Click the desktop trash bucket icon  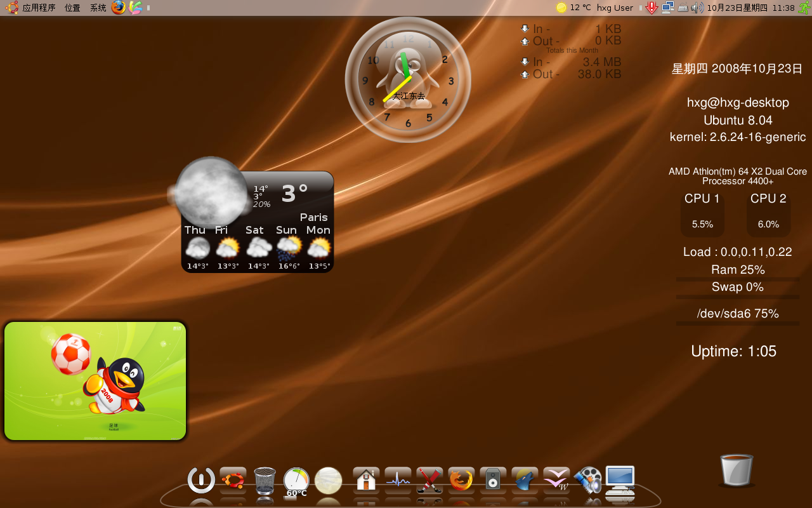[x=737, y=470]
